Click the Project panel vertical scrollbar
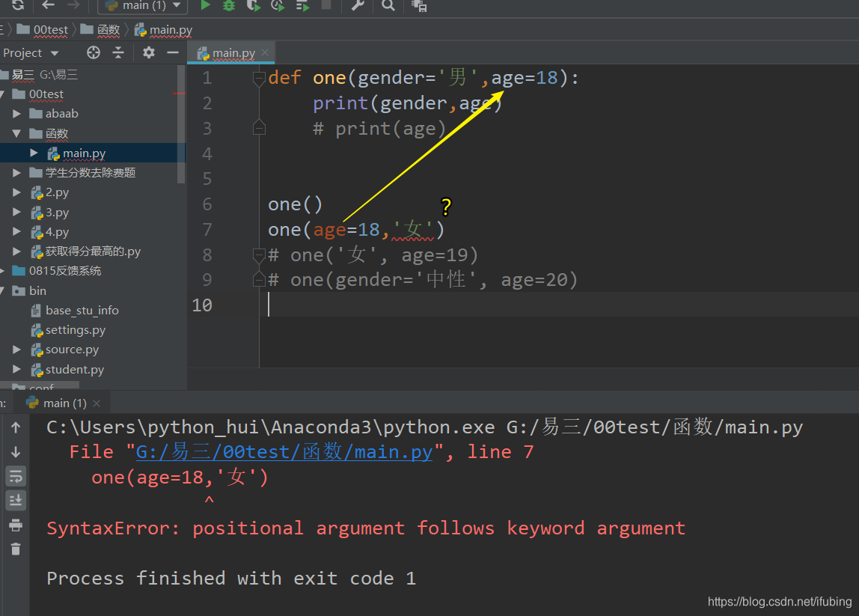Screen dimensions: 859x616 [x=181, y=124]
